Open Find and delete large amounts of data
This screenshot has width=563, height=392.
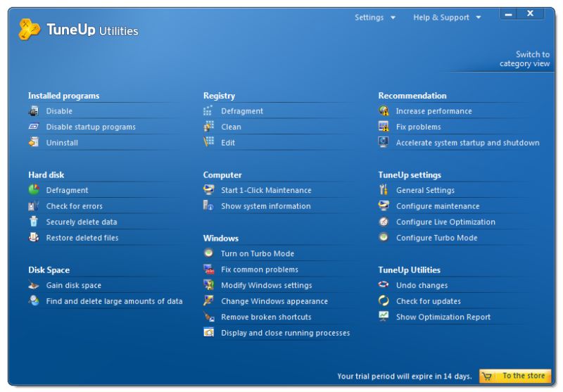(114, 301)
